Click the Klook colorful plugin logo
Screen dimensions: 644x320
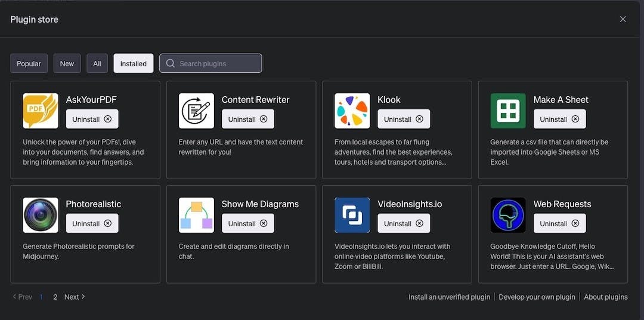352,110
